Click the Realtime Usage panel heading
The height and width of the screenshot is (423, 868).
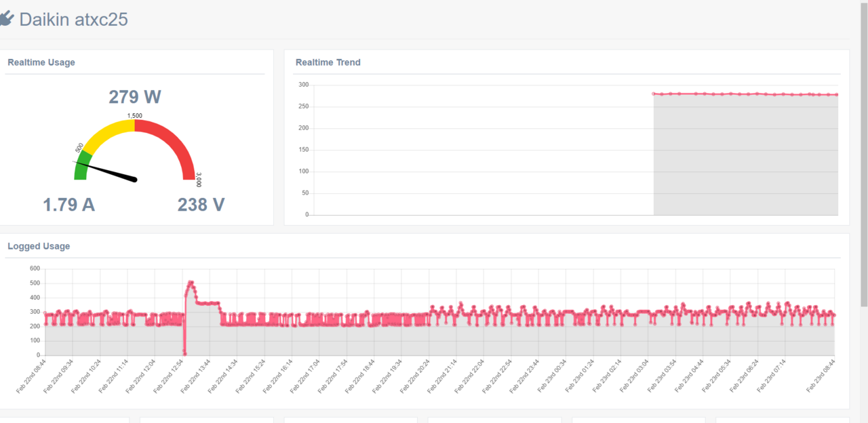(x=41, y=62)
